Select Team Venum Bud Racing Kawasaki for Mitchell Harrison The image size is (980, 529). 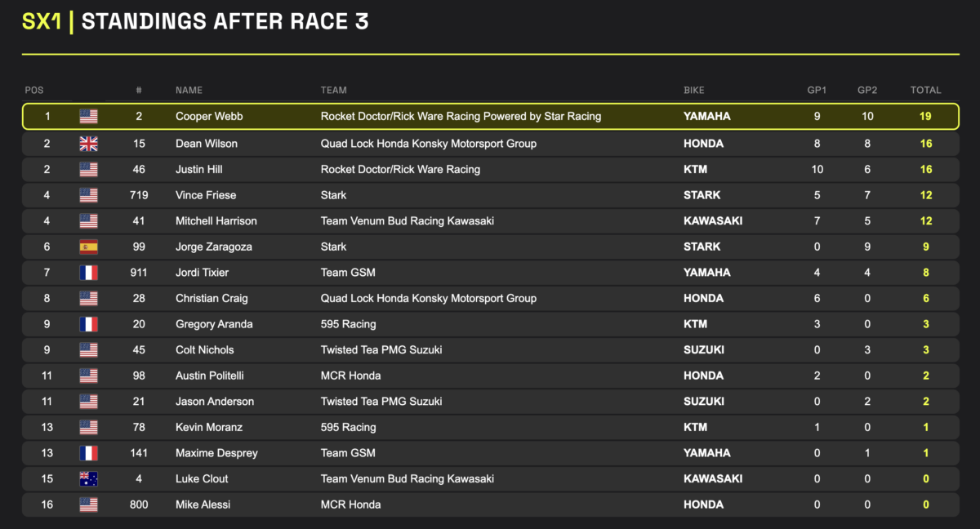(408, 221)
